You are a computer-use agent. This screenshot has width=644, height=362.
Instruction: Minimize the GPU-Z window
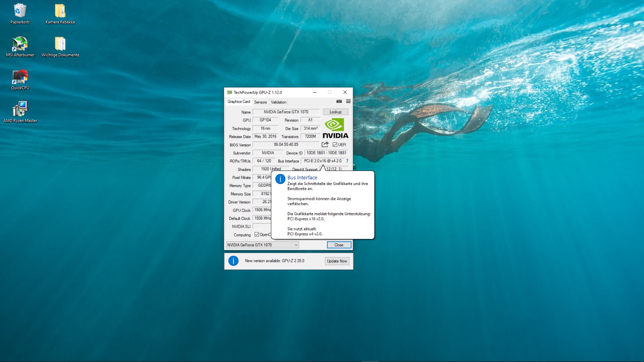pos(315,92)
